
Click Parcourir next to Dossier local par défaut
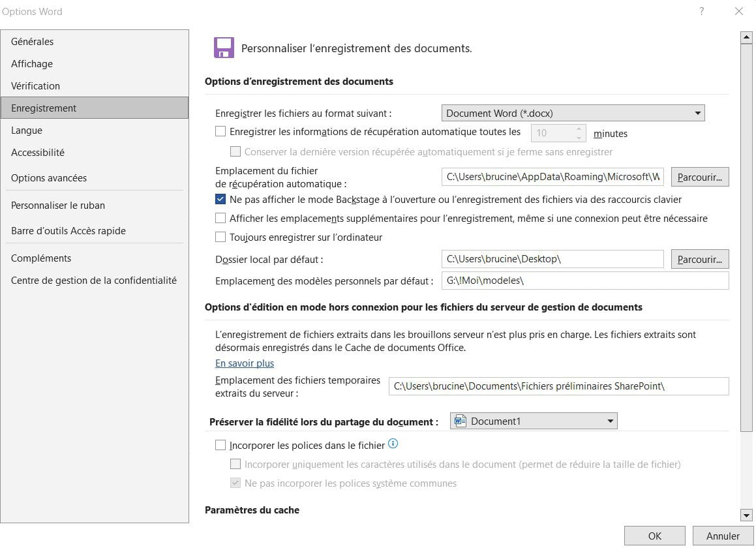click(699, 259)
